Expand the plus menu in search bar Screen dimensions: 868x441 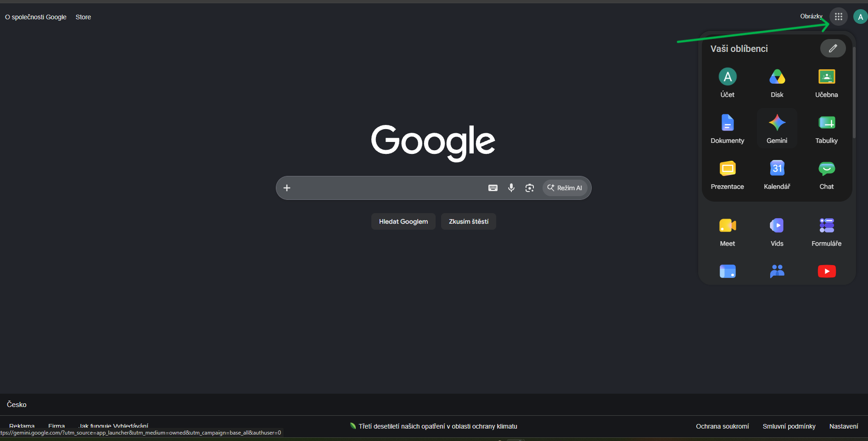(287, 188)
